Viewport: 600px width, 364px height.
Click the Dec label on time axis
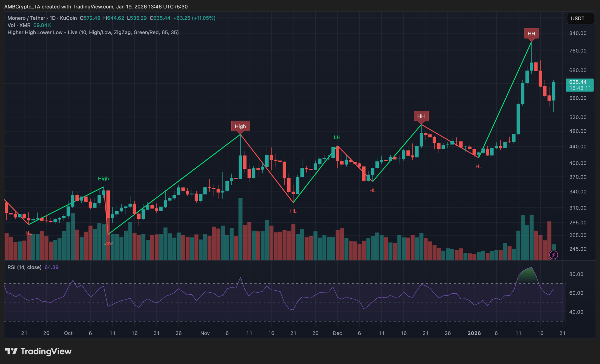(x=337, y=333)
